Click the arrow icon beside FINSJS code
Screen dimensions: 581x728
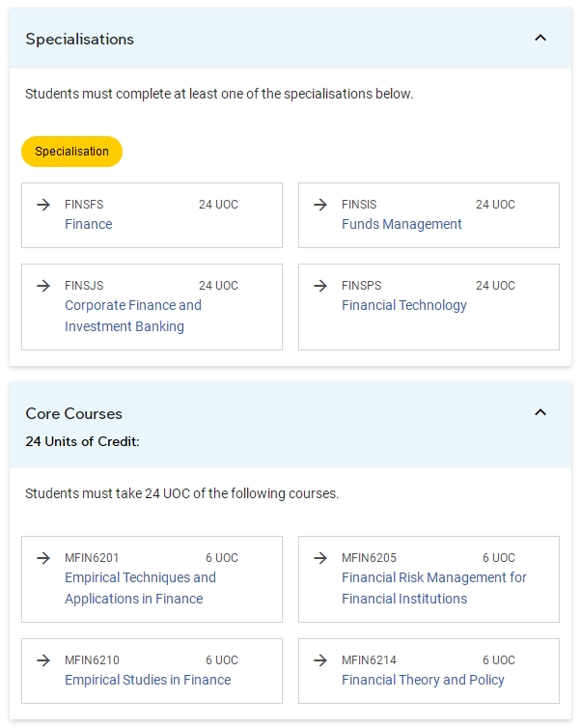(x=43, y=286)
